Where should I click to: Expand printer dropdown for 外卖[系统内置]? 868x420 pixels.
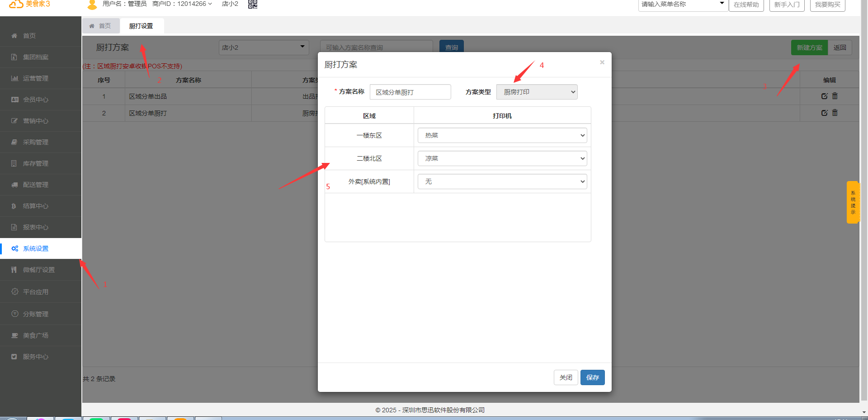click(x=502, y=181)
